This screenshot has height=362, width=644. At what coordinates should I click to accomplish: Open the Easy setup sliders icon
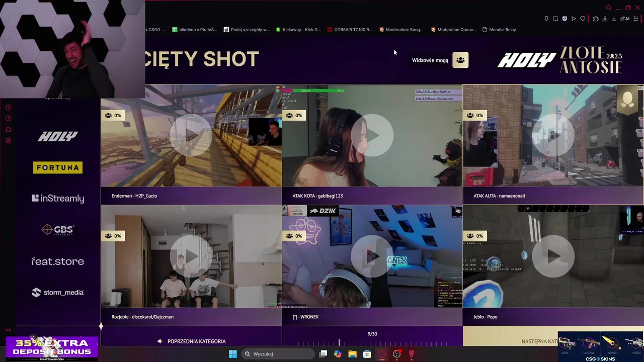point(637,19)
